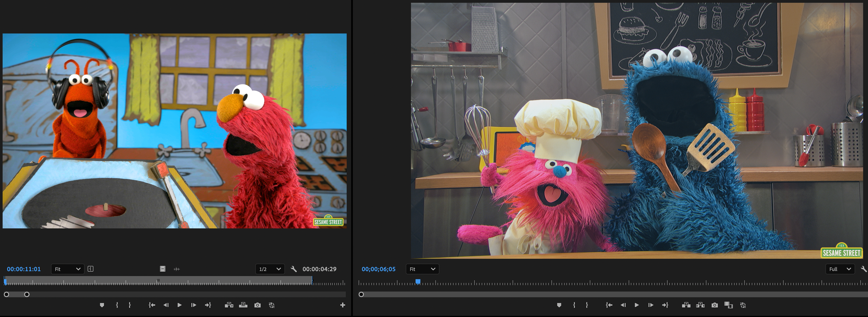Click the Insert edit button in Source monitor
The width and height of the screenshot is (868, 317).
click(x=229, y=305)
